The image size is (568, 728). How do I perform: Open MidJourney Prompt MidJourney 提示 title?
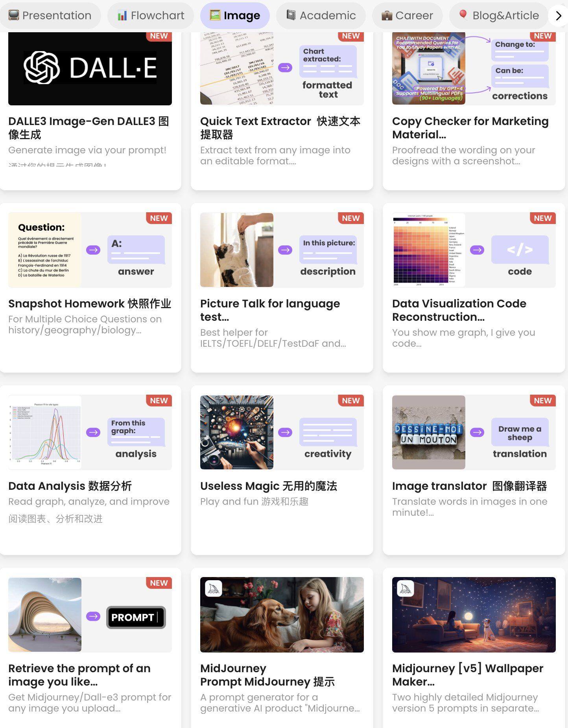point(267,675)
